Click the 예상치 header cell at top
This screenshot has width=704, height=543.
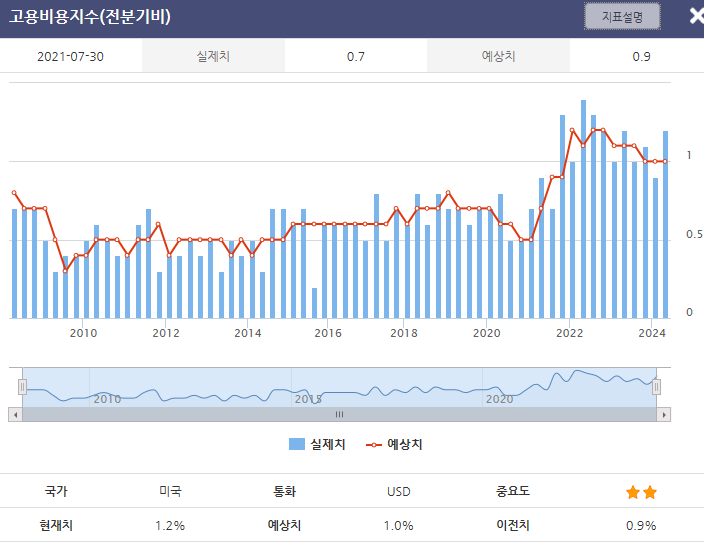tap(498, 56)
